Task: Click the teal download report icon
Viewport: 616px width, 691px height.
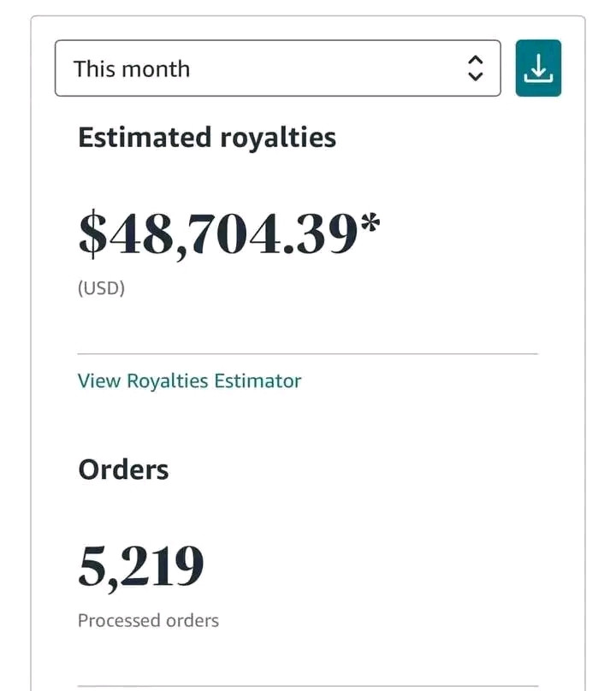Action: 538,68
